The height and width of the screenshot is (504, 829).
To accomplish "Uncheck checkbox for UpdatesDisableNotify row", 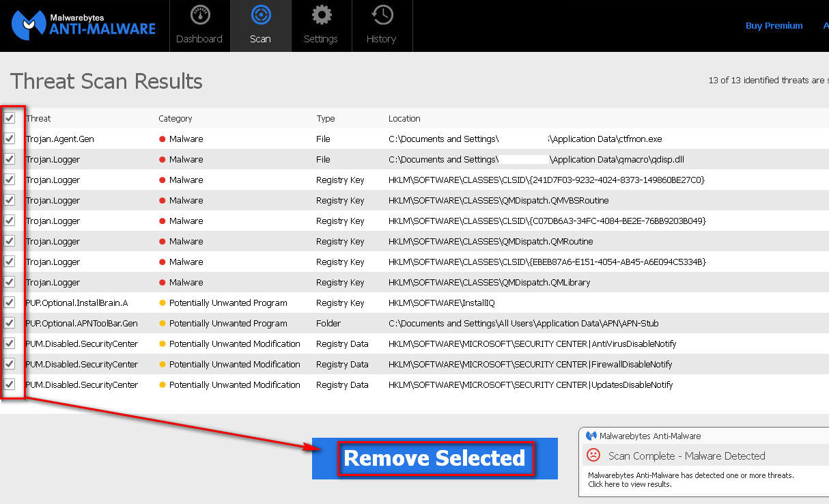I will pyautogui.click(x=10, y=384).
